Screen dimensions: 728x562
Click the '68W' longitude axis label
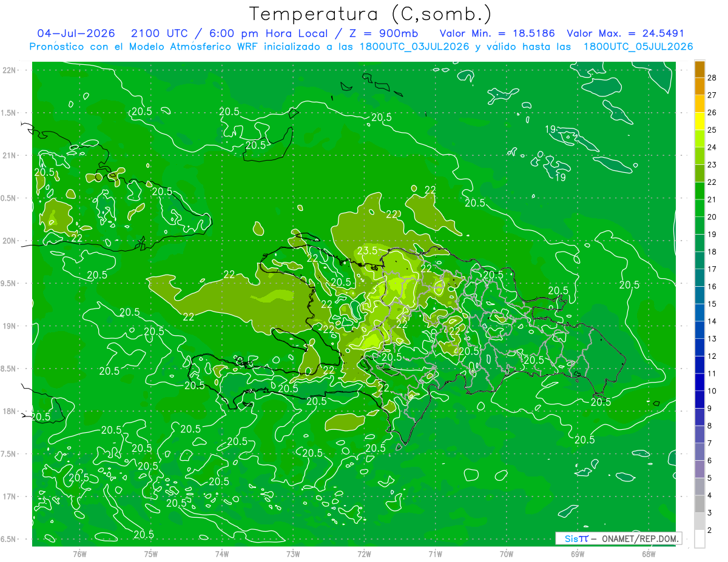649,554
